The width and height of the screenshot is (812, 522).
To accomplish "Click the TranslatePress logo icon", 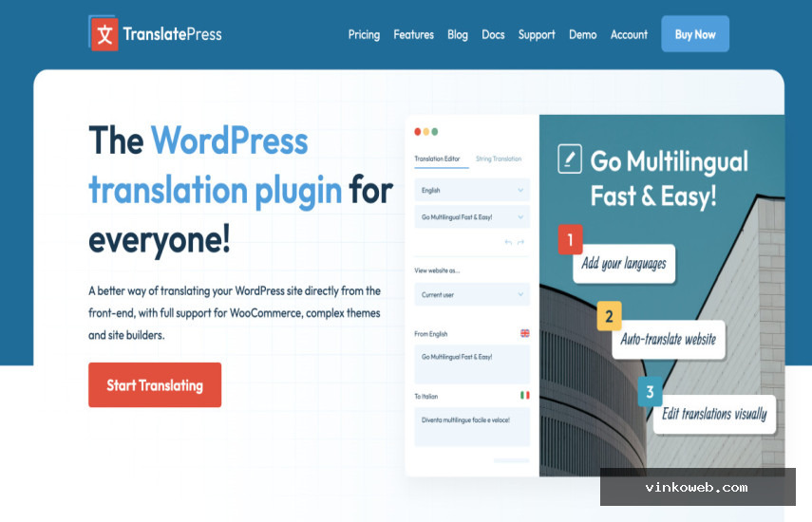I will [x=104, y=33].
